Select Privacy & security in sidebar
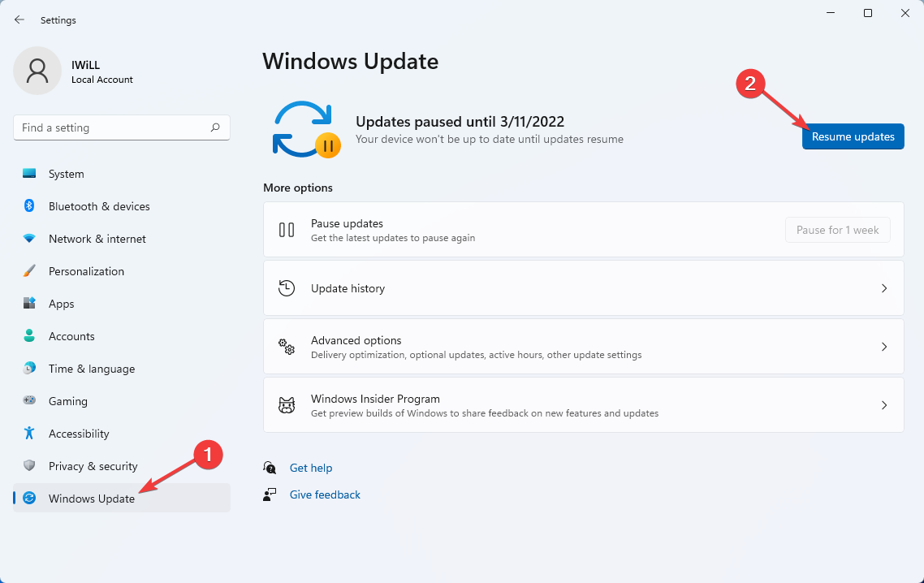Viewport: 924px width, 583px height. (x=122, y=465)
